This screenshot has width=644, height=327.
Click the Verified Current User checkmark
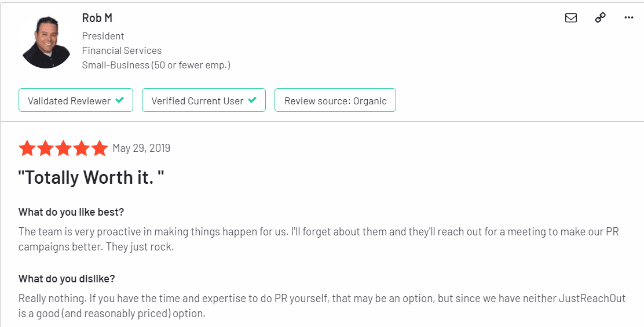[x=252, y=100]
